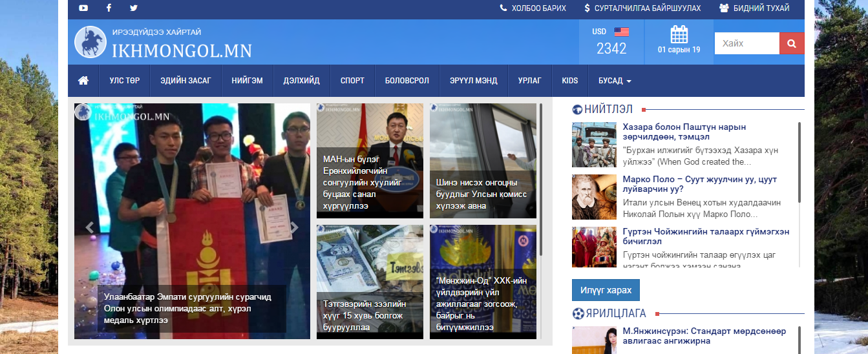Open the Марко Поло article thumbnail
The width and height of the screenshot is (868, 354).
click(594, 197)
